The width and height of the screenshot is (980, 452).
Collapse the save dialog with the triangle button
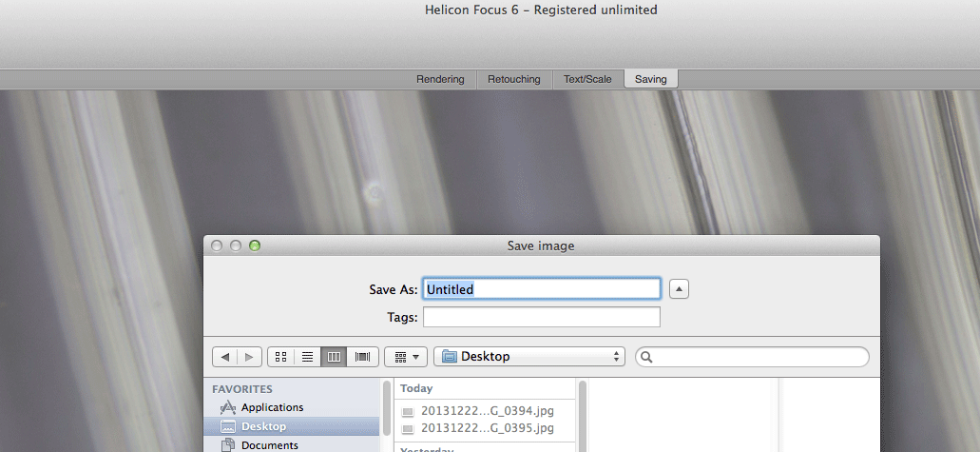tap(680, 289)
